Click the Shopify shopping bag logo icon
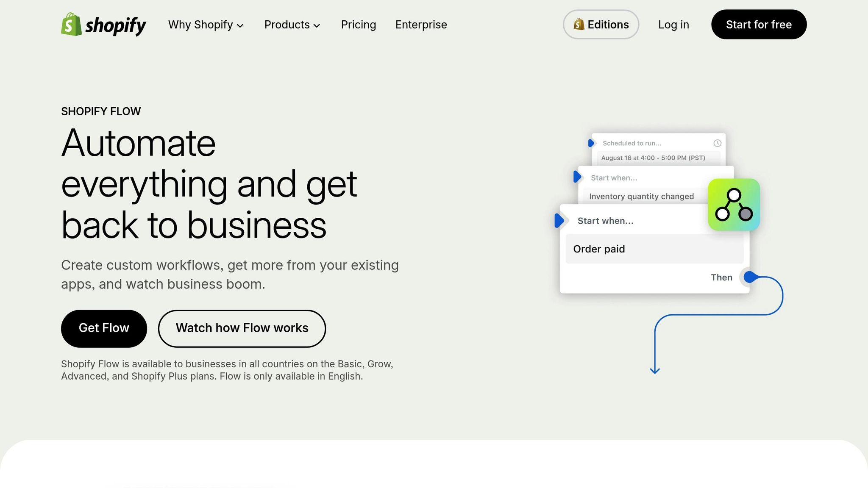Image resolution: width=868 pixels, height=488 pixels. coord(71,25)
